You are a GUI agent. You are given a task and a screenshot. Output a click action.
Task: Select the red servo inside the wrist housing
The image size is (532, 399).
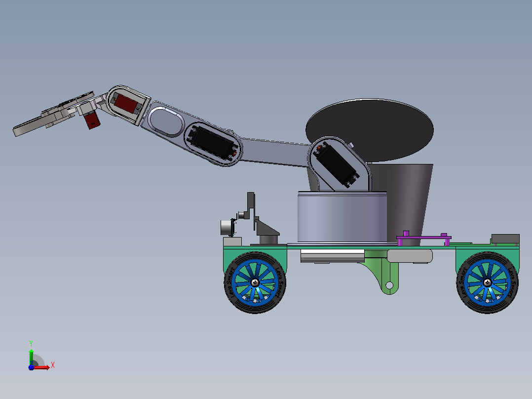tap(126, 104)
